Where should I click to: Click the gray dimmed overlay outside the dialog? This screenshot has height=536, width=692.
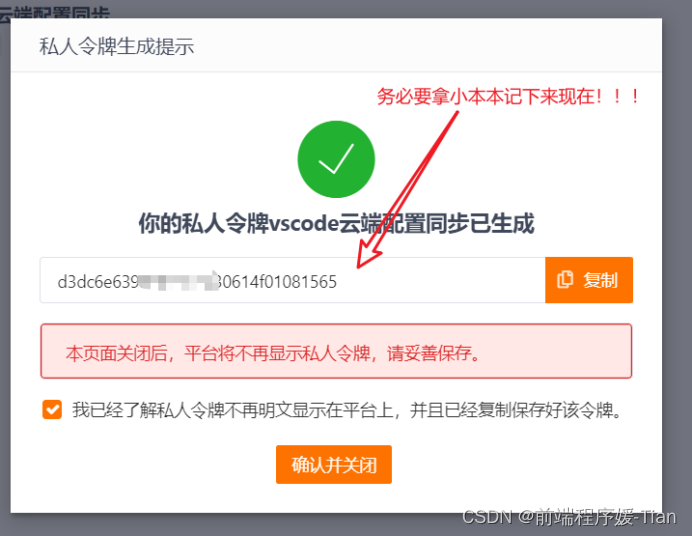click(x=677, y=265)
